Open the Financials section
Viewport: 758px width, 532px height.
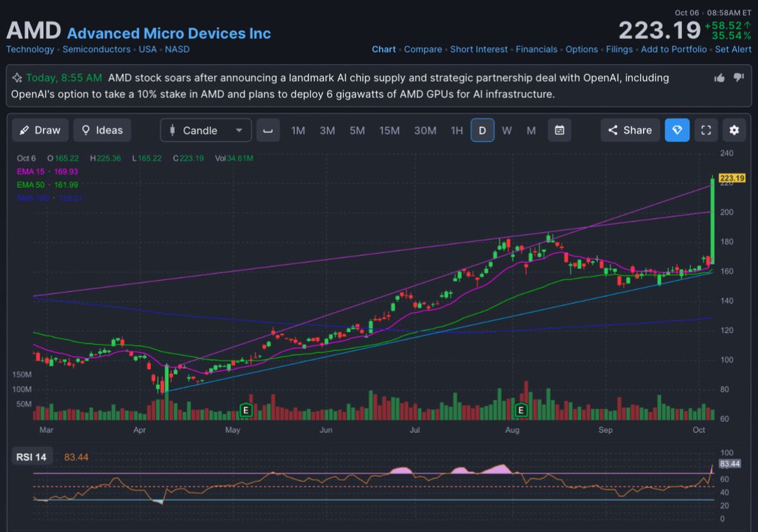[x=537, y=49]
